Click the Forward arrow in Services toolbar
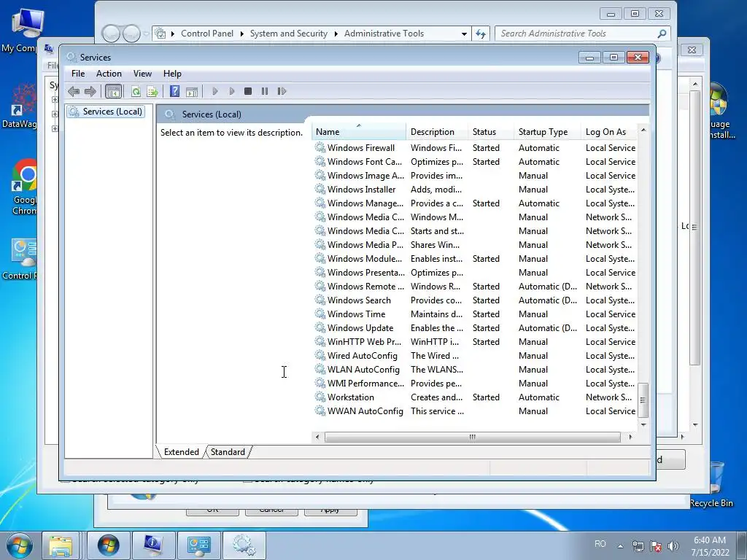 (90, 91)
